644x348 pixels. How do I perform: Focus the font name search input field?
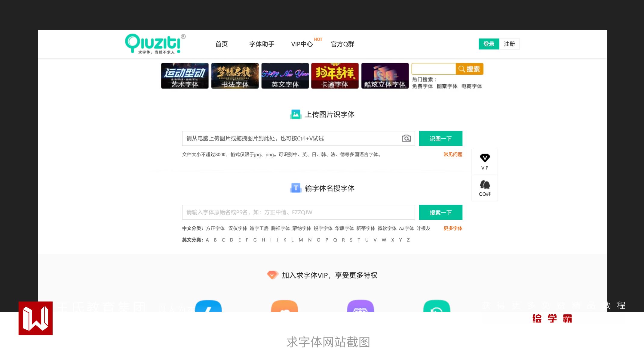pyautogui.click(x=298, y=212)
